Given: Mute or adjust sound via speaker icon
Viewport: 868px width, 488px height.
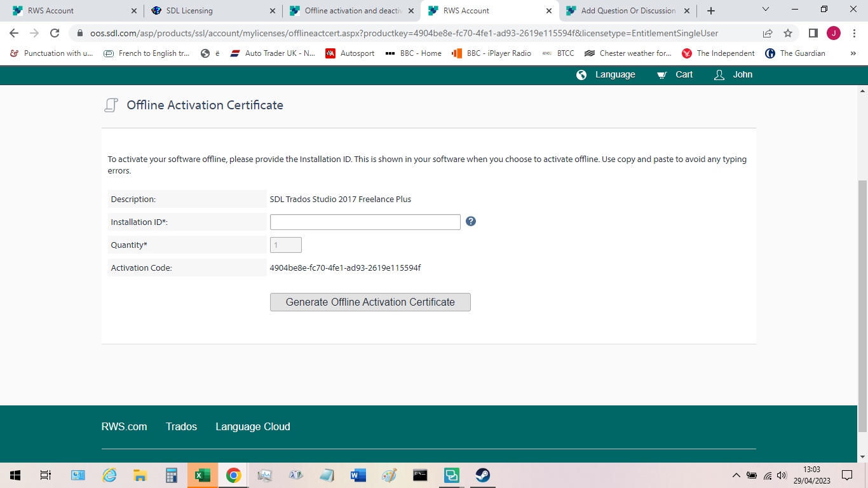Looking at the screenshot, I should 781,475.
